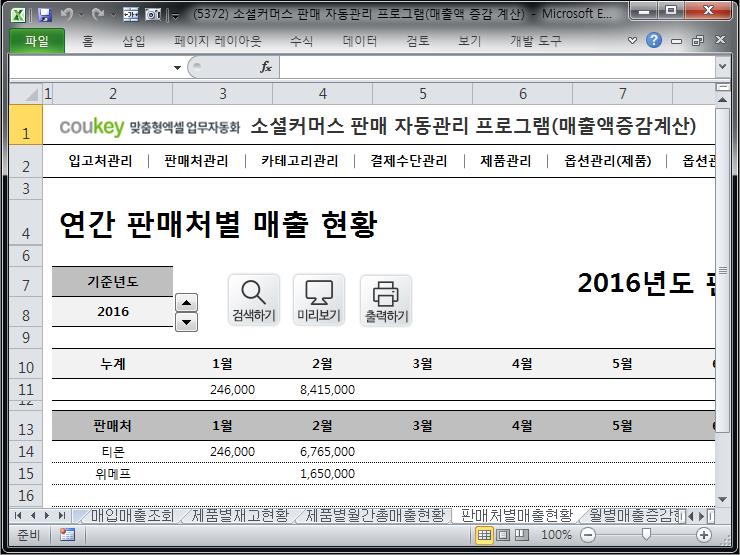Viewport: 740px width, 555px height.
Task: Go to first sheet tab arrow
Action: [x=18, y=515]
